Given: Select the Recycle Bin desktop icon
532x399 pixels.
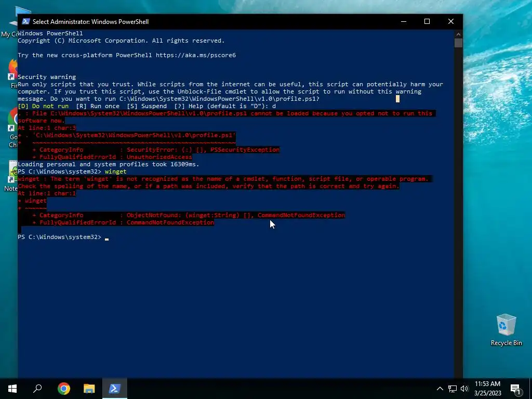Looking at the screenshot, I should [x=506, y=330].
